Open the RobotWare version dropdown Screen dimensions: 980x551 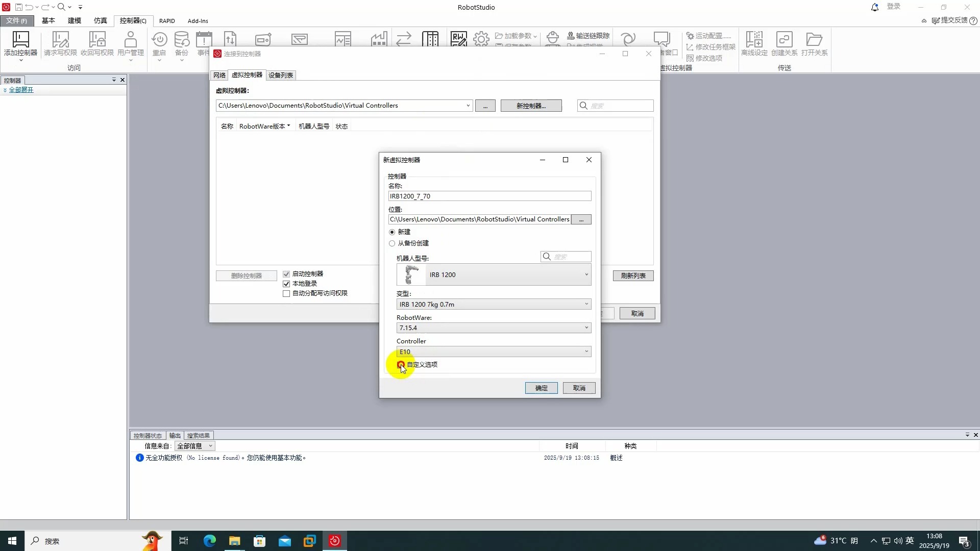tap(586, 328)
